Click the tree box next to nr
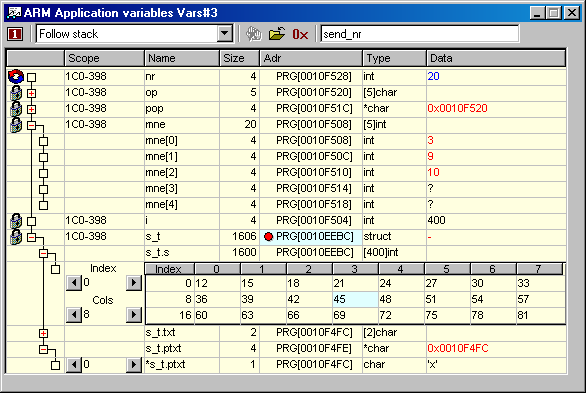 click(x=31, y=77)
